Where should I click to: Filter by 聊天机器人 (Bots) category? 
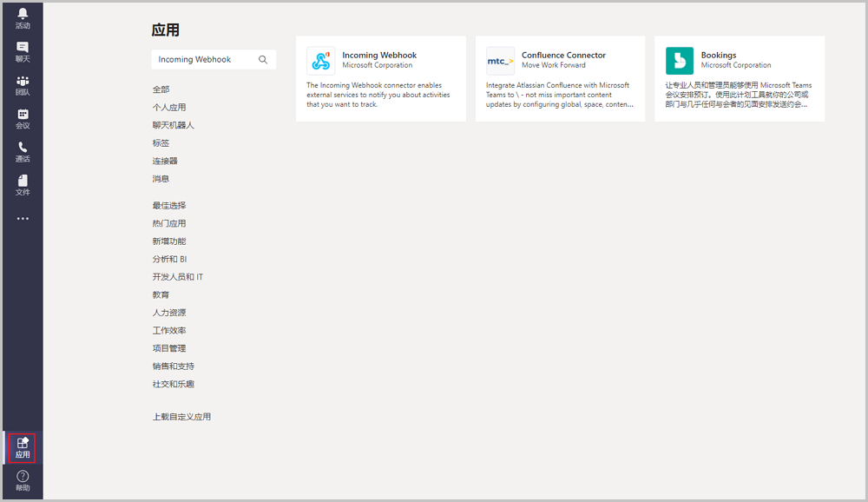coord(174,125)
